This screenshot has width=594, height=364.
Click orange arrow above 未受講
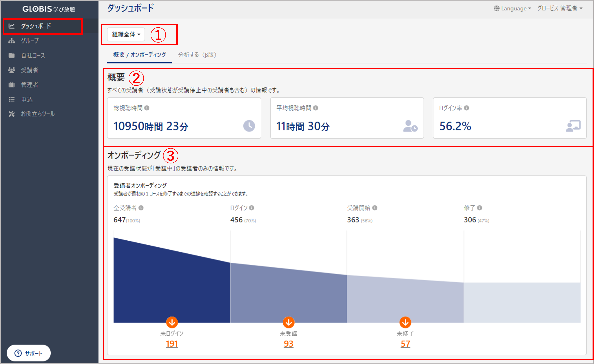click(x=288, y=322)
